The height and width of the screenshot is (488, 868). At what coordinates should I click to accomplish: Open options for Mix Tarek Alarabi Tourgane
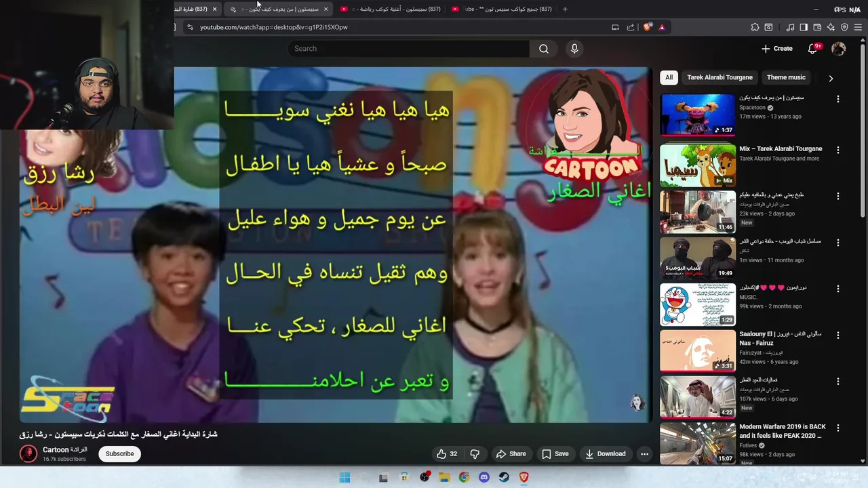[837, 150]
